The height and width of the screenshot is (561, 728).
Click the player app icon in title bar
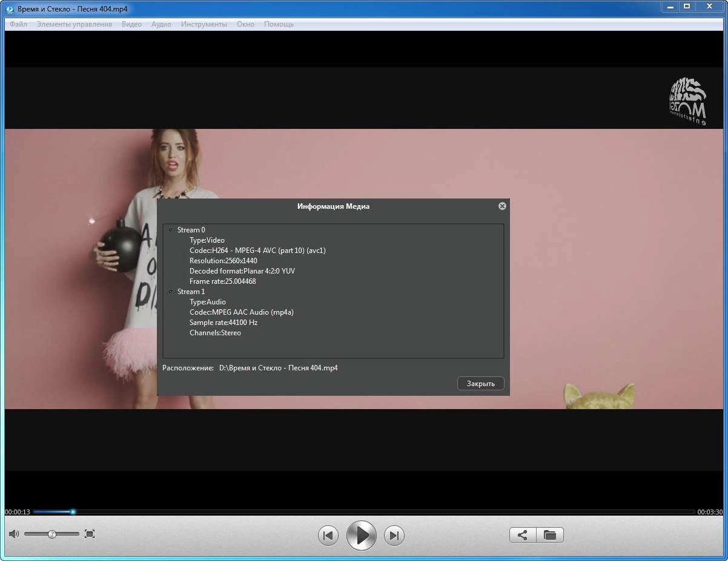point(10,9)
